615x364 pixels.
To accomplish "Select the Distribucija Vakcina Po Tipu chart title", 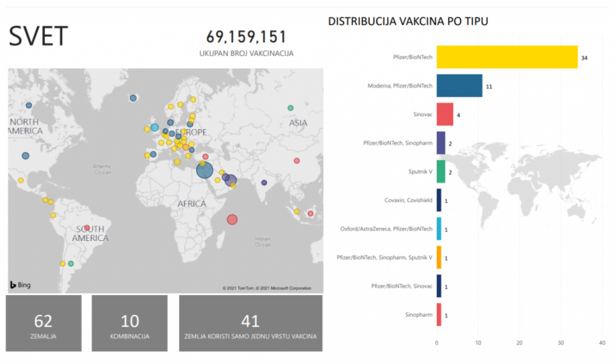I will coord(408,21).
